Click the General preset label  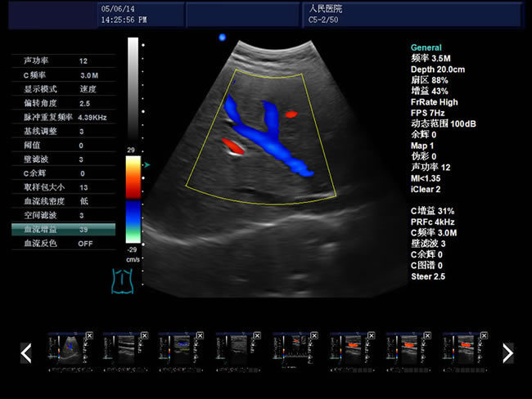pyautogui.click(x=426, y=47)
